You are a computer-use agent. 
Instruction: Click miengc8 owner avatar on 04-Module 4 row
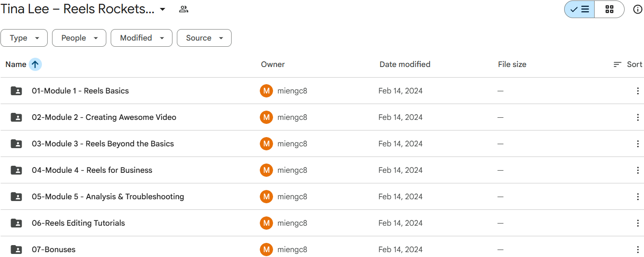pos(266,170)
